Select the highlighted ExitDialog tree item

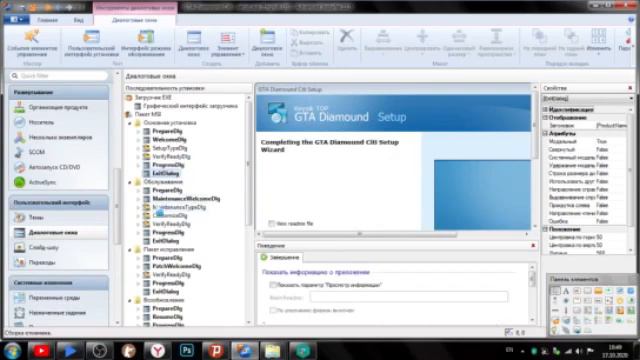tap(165, 173)
